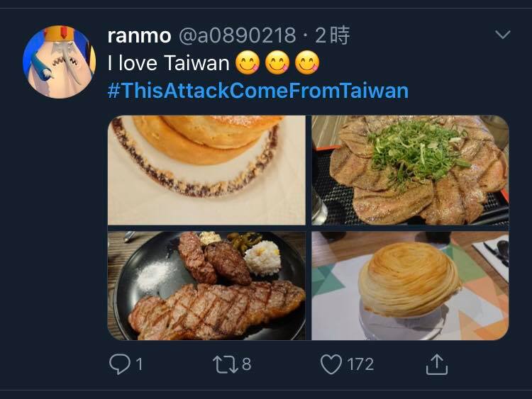View grilled meat with scallions photo

coord(410,170)
